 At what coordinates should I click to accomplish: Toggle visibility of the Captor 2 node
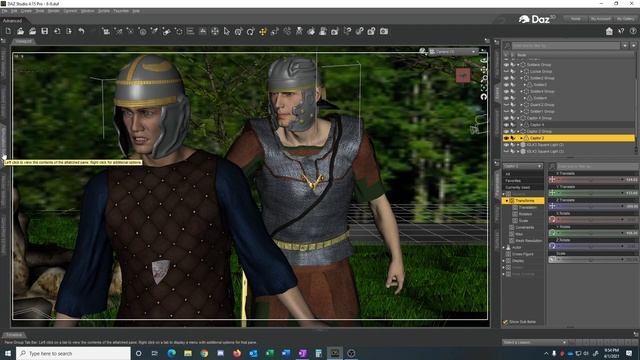tap(506, 138)
